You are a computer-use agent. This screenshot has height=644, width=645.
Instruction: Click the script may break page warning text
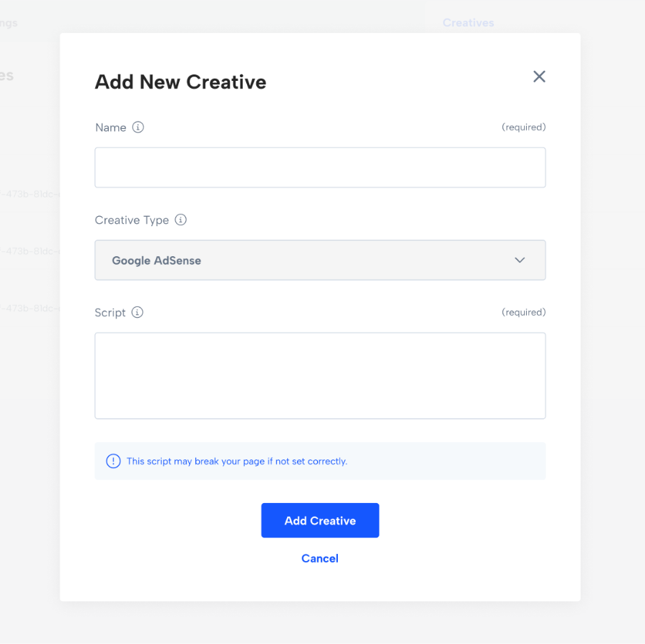237,462
